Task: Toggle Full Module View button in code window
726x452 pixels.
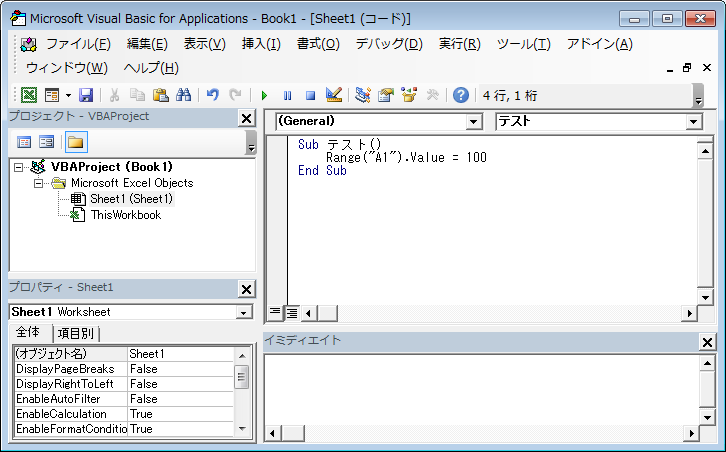Action: pos(292,313)
